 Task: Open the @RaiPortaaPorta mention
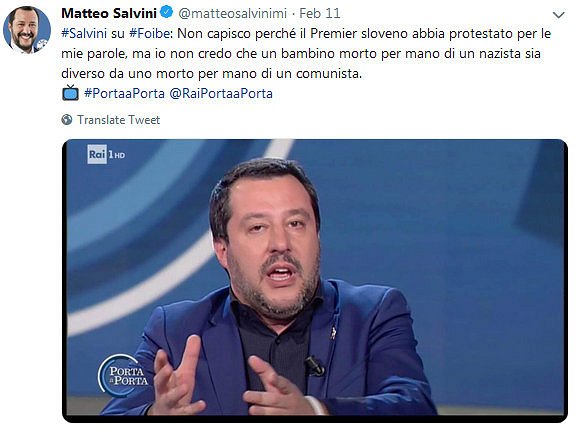tap(221, 93)
